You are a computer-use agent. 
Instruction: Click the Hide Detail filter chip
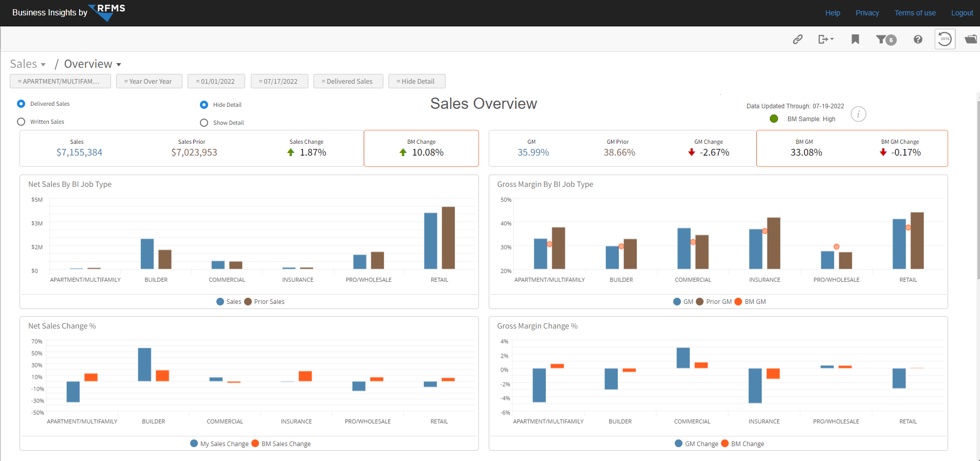coord(417,81)
